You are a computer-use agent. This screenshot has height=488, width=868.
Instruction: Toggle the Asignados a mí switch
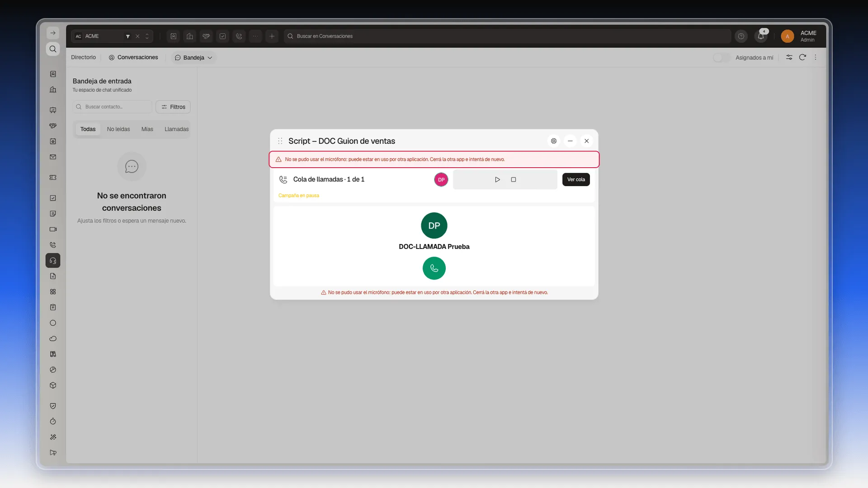coord(722,57)
